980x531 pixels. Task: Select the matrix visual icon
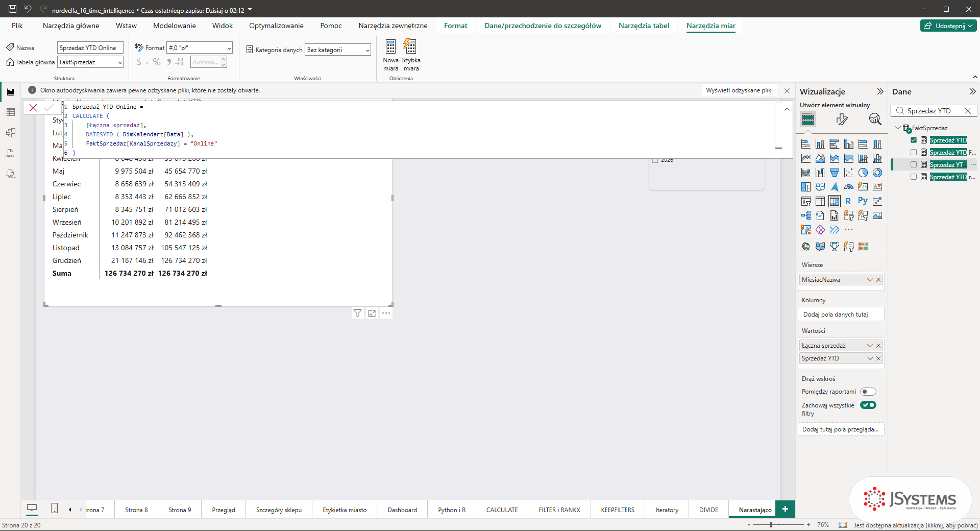(x=834, y=201)
